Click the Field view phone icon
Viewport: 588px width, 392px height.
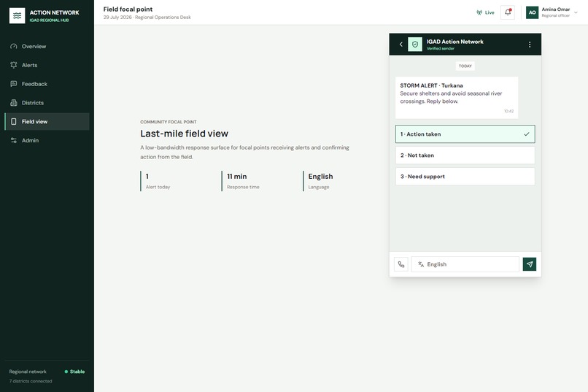click(x=14, y=121)
